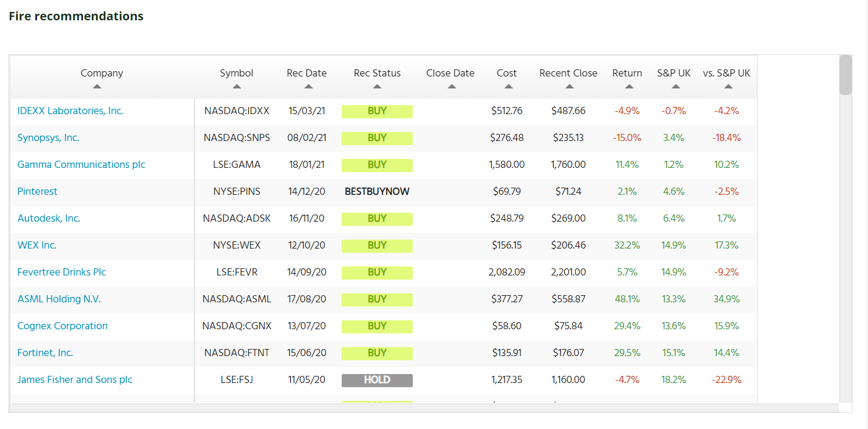Click Fevertree rec date 14/09/20
Screen dimensions: 868x429
click(306, 272)
